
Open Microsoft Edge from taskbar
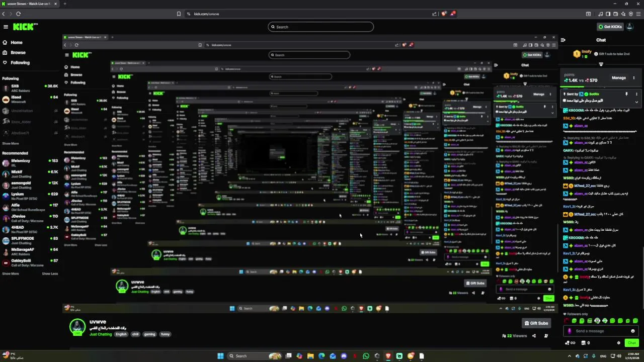coord(321,356)
